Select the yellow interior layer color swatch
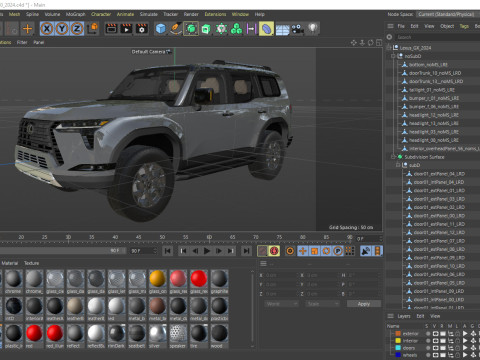The height and width of the screenshot is (360, 480). [398, 341]
